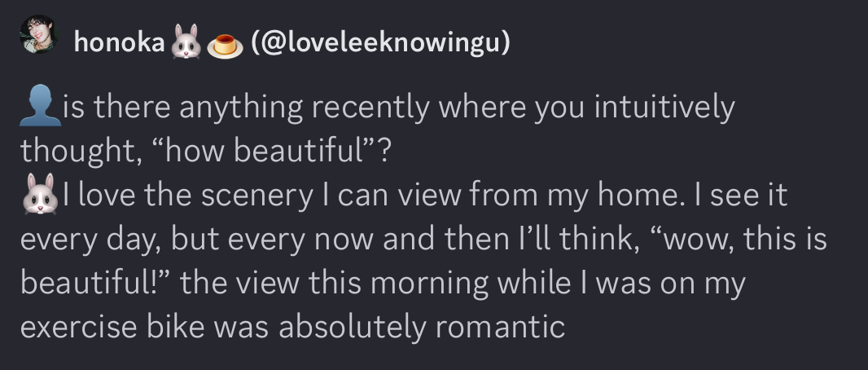Click the silhouette emoji before the question

(x=37, y=108)
